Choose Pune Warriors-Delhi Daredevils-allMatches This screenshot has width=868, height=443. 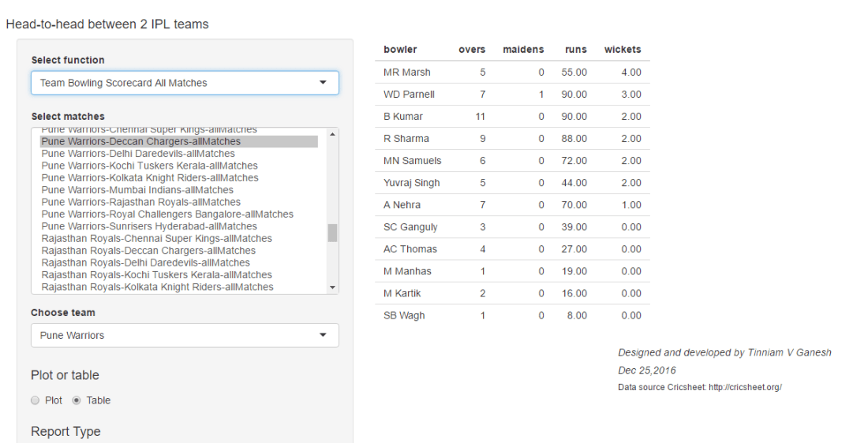pyautogui.click(x=138, y=154)
